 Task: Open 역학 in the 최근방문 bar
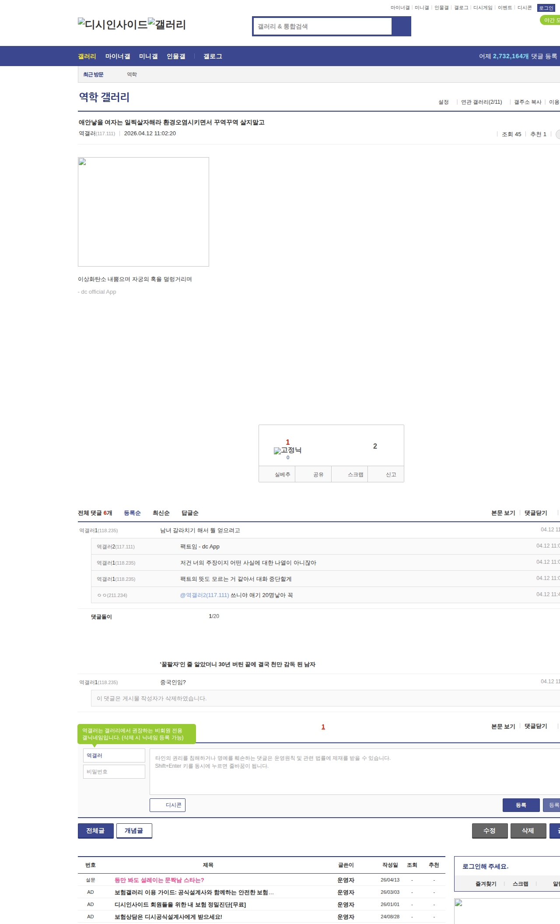(x=132, y=74)
